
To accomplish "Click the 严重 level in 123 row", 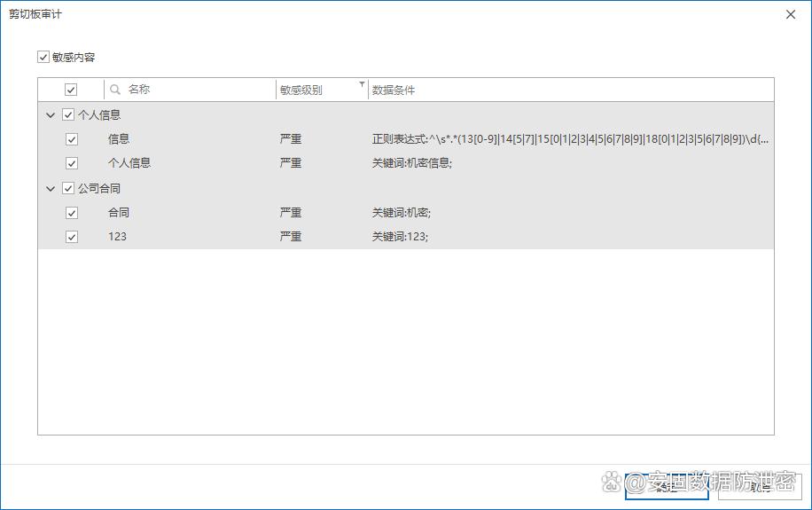I will tap(291, 236).
